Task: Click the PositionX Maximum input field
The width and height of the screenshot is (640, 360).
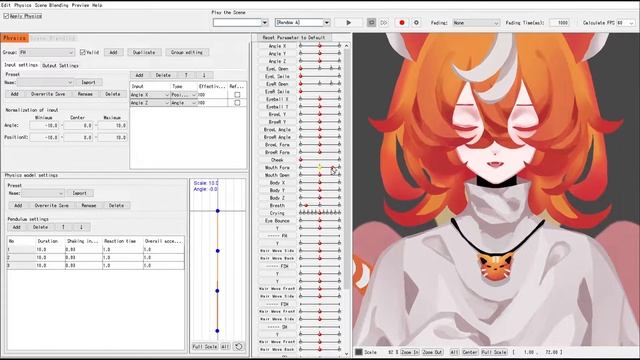Action: click(113, 138)
